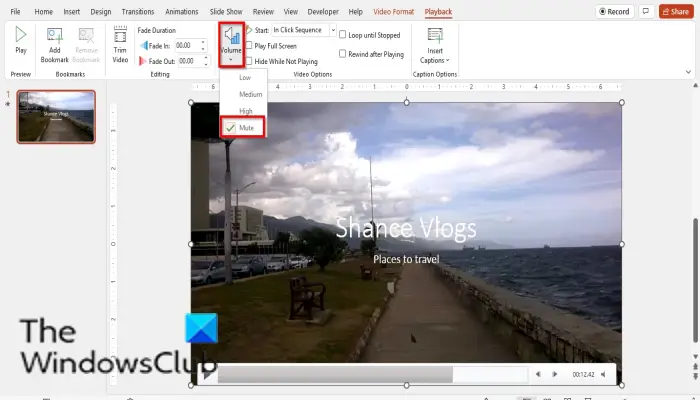700x400 pixels.
Task: Switch to the Insert tab
Action: pos(71,12)
